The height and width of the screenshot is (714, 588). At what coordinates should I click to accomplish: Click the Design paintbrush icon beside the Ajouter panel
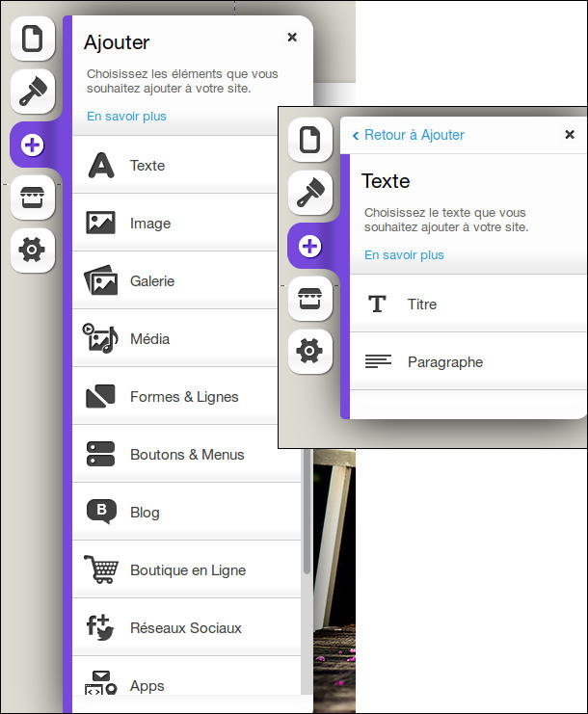pos(32,92)
